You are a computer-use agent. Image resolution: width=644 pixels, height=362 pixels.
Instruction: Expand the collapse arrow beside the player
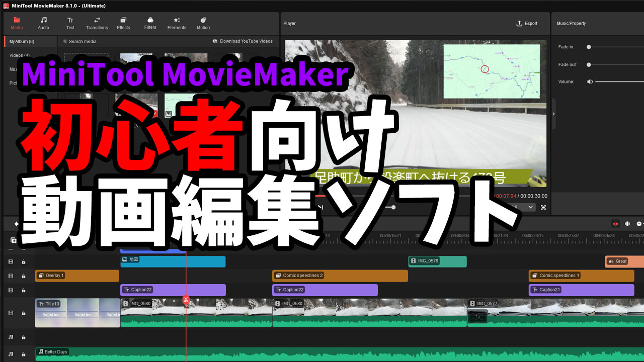tap(553, 114)
